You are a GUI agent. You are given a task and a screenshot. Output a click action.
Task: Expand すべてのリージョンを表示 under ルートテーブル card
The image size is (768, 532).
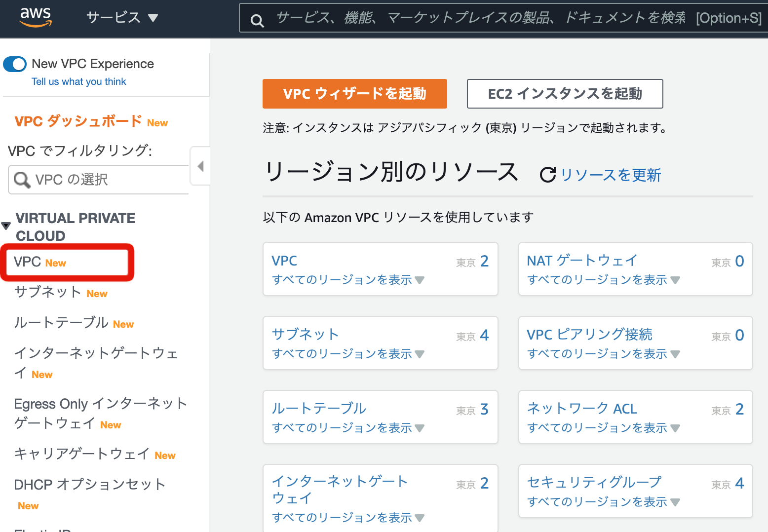[x=348, y=428]
